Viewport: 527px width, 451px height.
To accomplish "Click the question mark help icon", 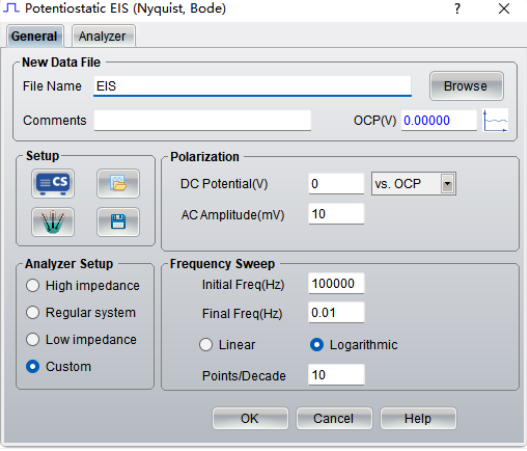I will tap(457, 9).
